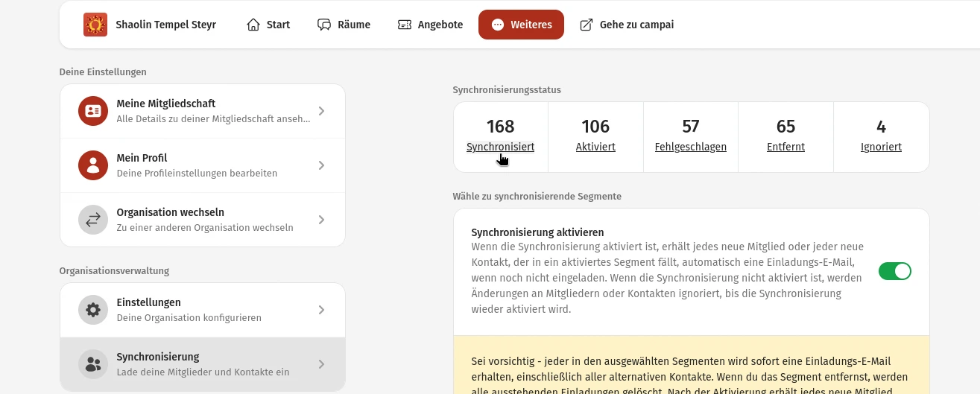Viewport: 980px width, 394px height.
Task: Click Zu einer anderen Organisation wechseln subtitle
Action: point(205,227)
